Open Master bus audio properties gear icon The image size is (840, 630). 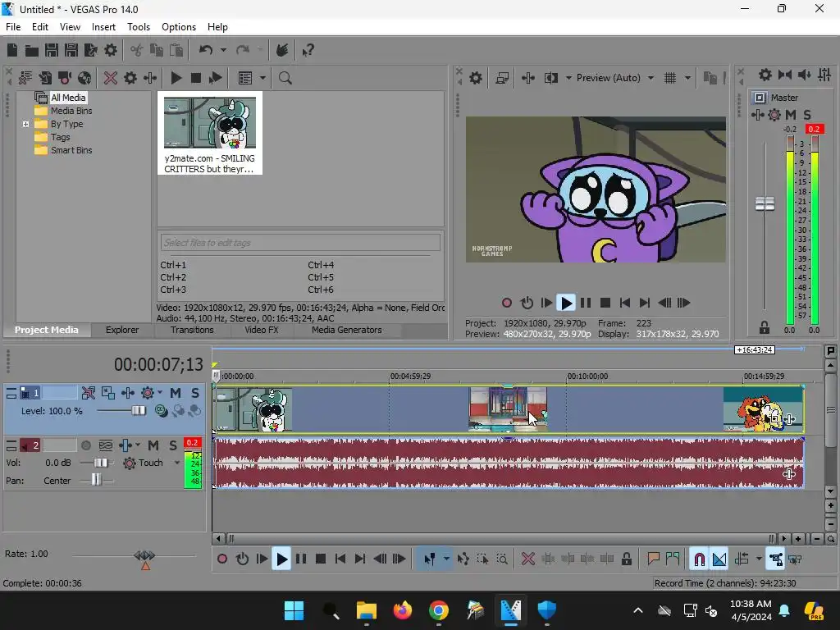coord(765,75)
